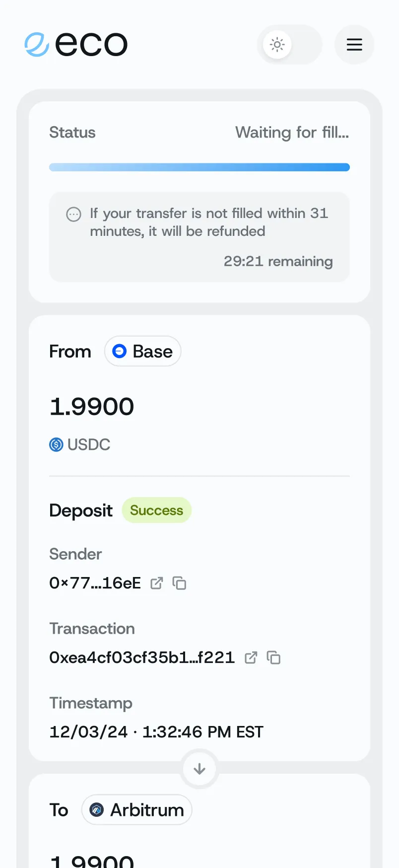Click the Base chain badge
This screenshot has width=399, height=868.
coord(143,352)
